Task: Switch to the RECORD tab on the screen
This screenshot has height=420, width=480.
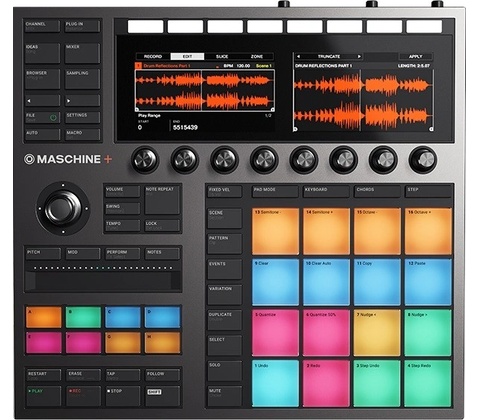Action: 153,56
